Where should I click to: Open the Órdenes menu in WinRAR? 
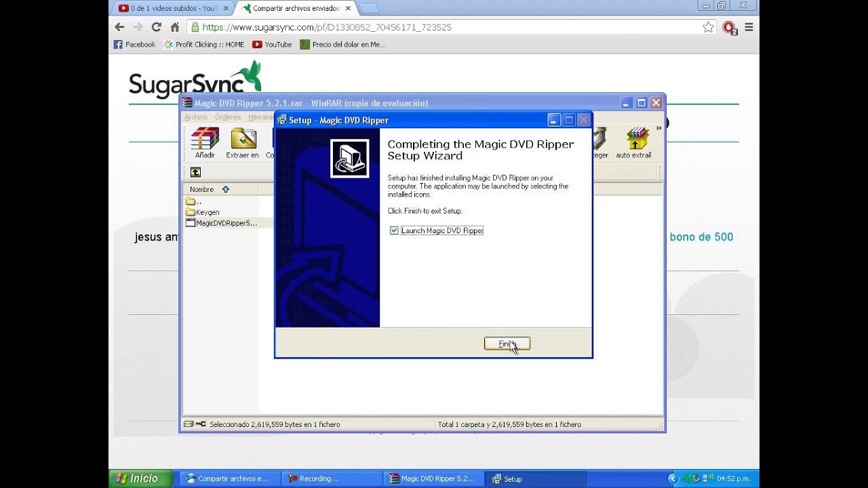(x=228, y=117)
